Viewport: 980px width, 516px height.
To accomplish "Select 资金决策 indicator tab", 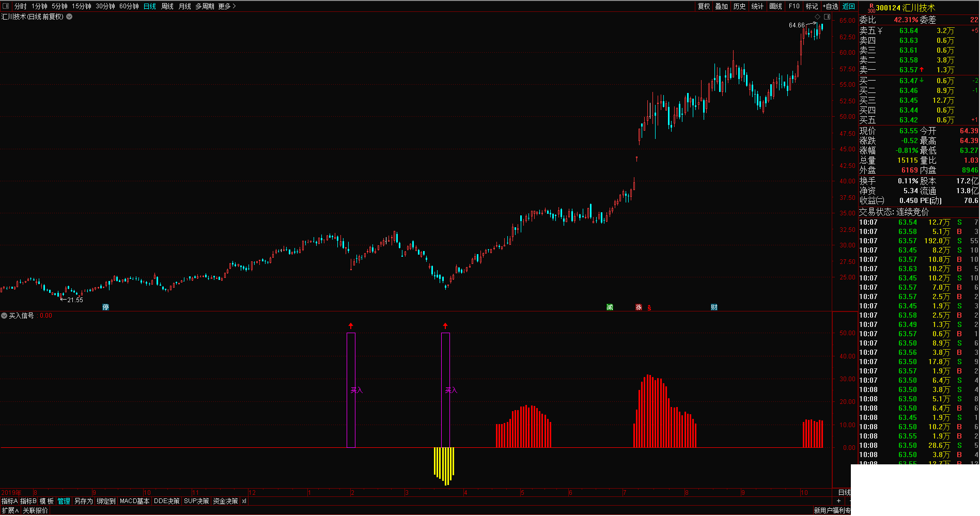I will [x=225, y=501].
